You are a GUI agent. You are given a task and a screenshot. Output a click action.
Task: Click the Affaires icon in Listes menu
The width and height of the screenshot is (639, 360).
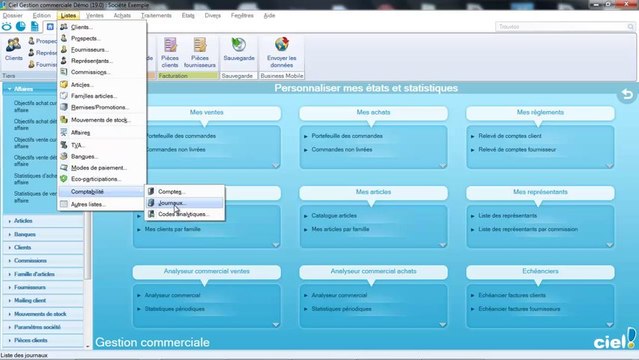(64, 133)
